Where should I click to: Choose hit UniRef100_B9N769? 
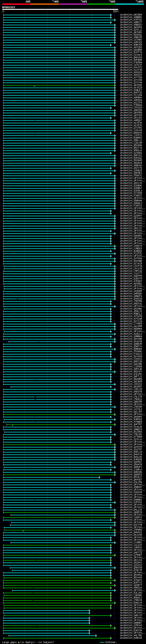[131, 45]
